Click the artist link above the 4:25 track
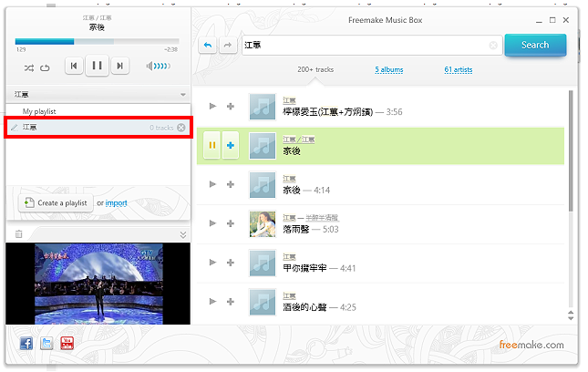Viewport: 588px width, 372px height. 289,296
